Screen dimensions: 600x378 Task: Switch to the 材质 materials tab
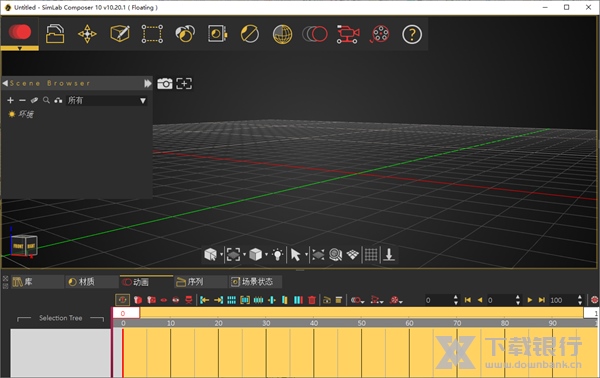tap(92, 282)
